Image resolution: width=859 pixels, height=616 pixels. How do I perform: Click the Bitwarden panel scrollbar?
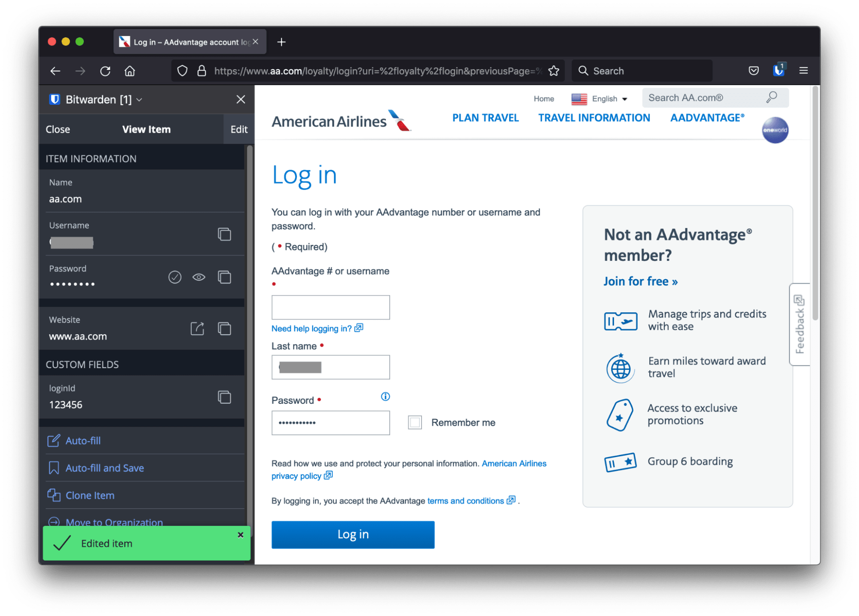[x=250, y=339]
